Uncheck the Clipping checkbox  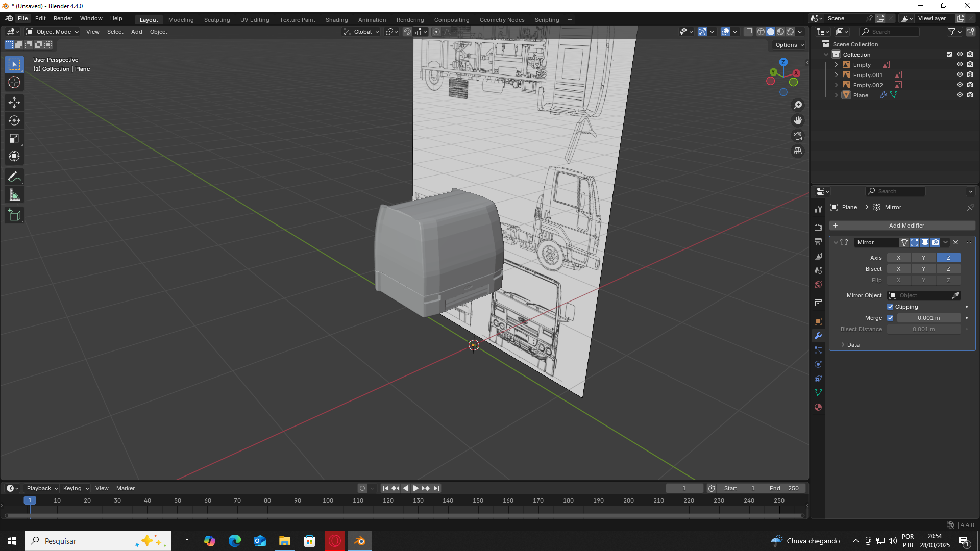tap(890, 307)
